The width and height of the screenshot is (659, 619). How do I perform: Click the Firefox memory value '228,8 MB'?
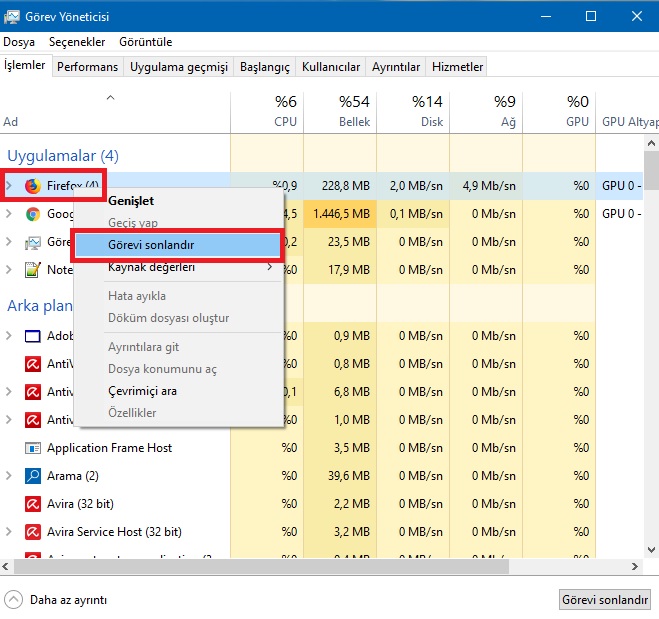[x=346, y=186]
